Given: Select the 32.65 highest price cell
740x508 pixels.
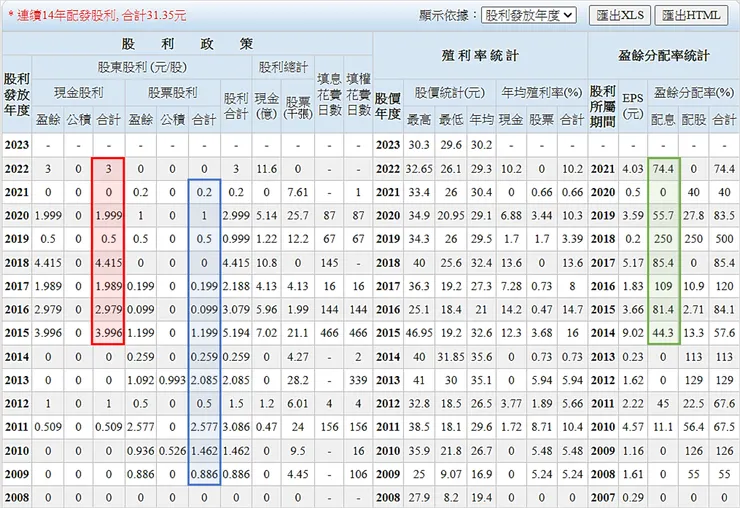Looking at the screenshot, I should 419,169.
